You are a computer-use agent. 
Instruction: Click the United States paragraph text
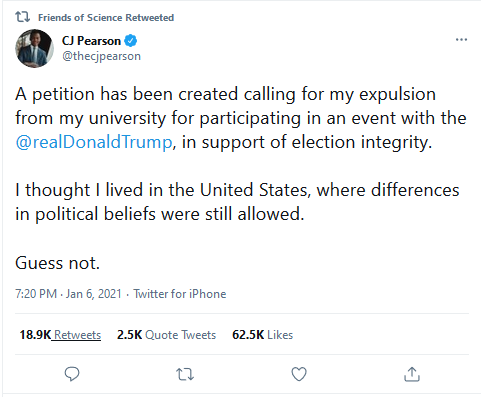[x=237, y=202]
